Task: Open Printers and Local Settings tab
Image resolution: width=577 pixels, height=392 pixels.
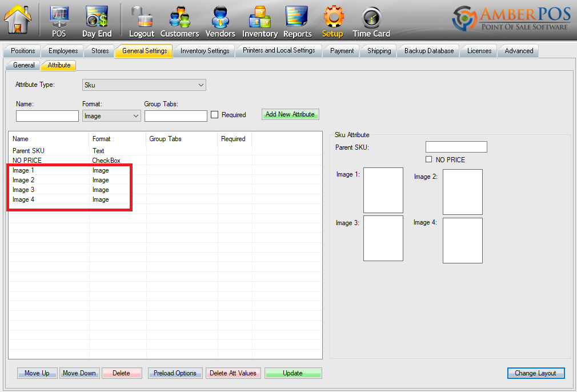Action: point(279,50)
